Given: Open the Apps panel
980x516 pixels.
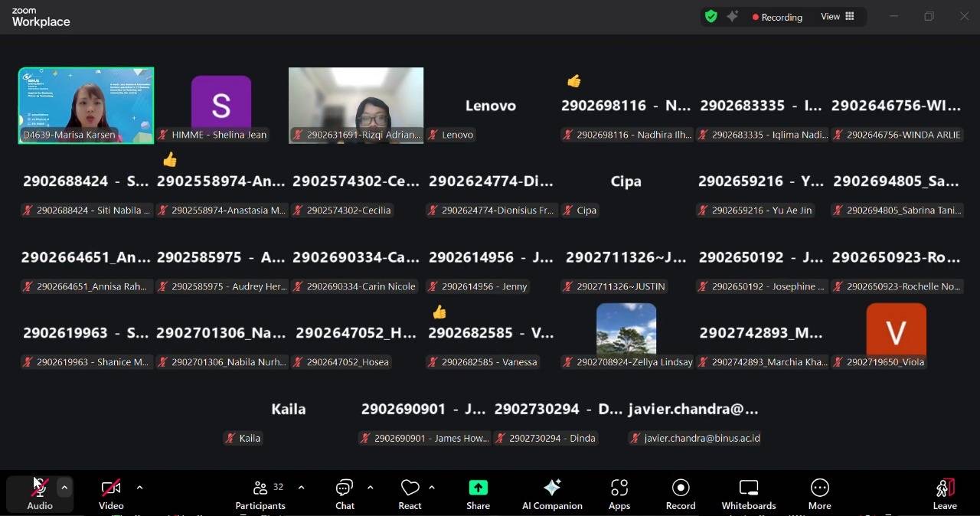Looking at the screenshot, I should (619, 494).
